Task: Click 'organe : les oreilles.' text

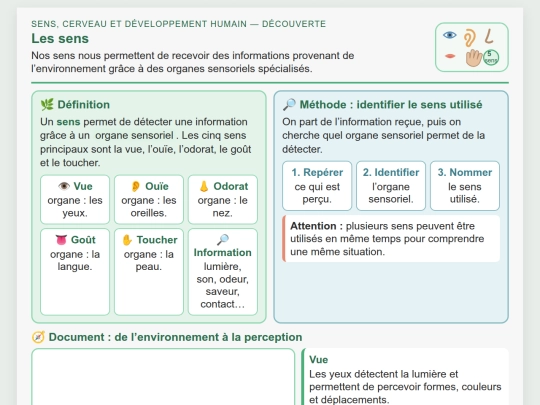Action: coord(149,207)
